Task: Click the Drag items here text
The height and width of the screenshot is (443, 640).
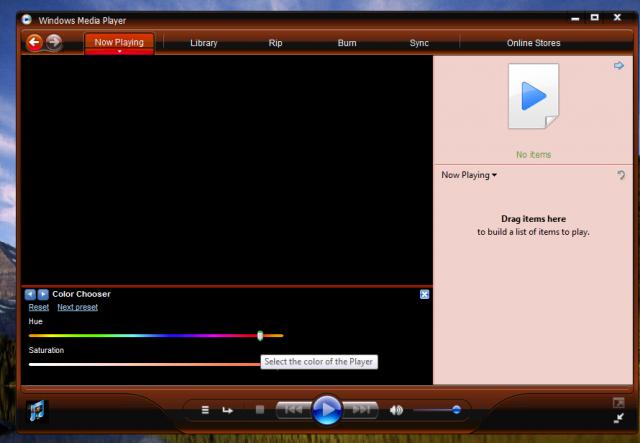Action: (x=533, y=219)
